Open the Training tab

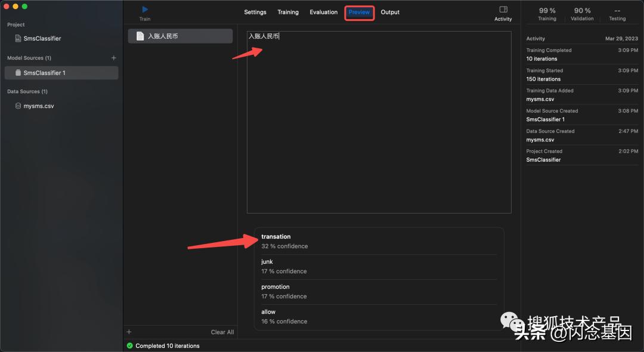coord(288,13)
